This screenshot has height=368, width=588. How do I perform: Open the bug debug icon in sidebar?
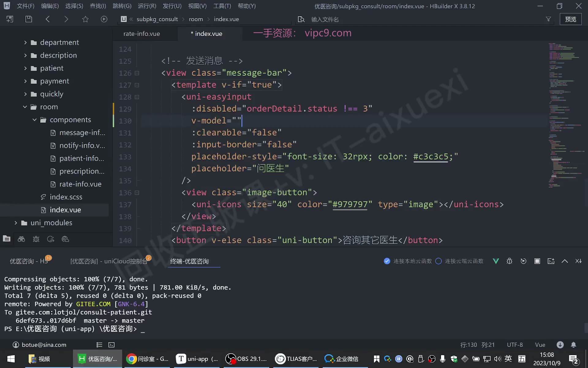pos(36,239)
